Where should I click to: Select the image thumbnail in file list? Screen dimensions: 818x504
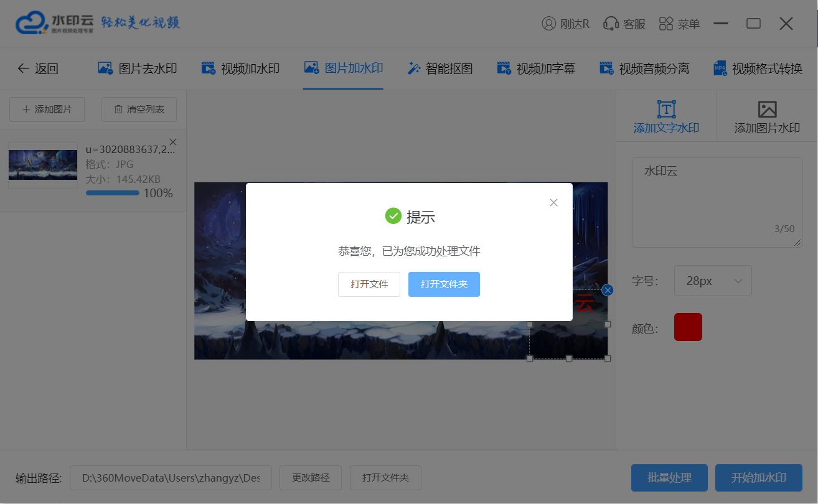(x=43, y=165)
